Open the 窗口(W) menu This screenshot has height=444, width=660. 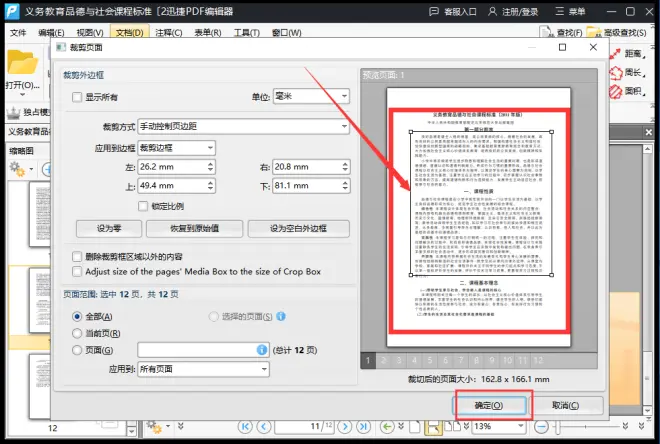click(286, 32)
